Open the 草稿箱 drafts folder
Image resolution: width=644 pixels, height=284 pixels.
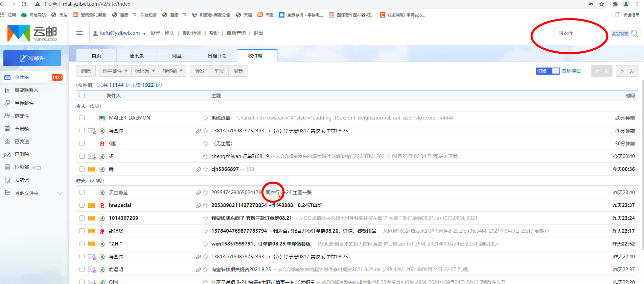click(x=22, y=129)
